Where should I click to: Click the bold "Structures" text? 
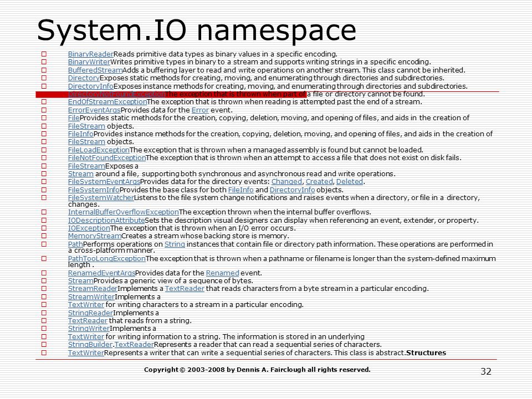[x=426, y=353]
